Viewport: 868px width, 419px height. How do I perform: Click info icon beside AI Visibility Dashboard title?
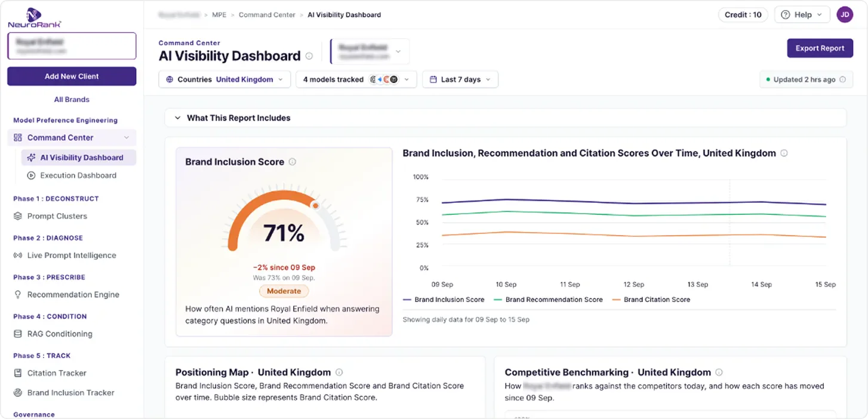[309, 56]
